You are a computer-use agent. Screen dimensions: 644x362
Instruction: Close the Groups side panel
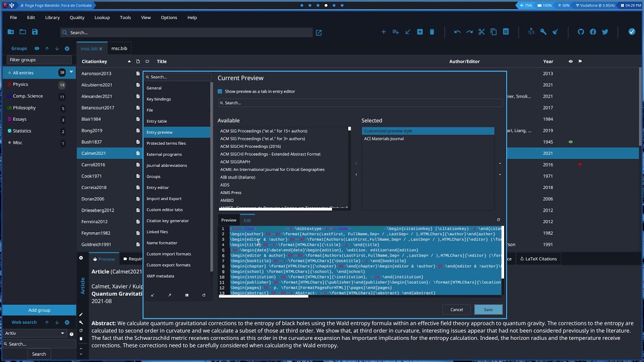point(67,49)
